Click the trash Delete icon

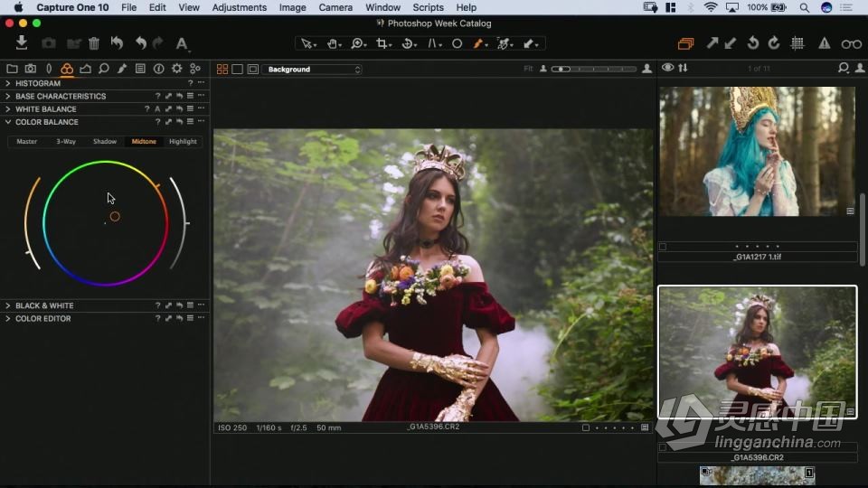(x=94, y=43)
